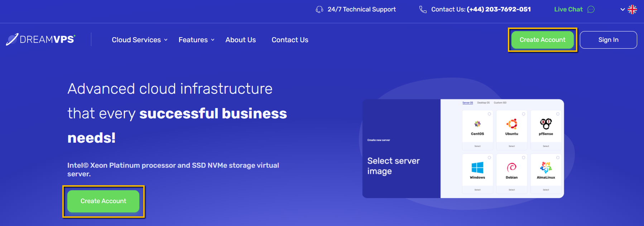Switch to the Desktop OS tab
The width and height of the screenshot is (644, 226).
click(x=484, y=103)
